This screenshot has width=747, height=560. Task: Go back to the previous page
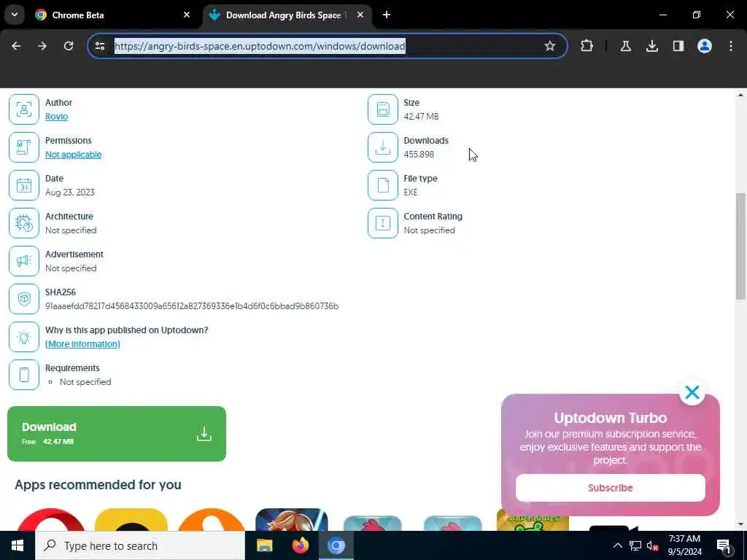[x=16, y=46]
